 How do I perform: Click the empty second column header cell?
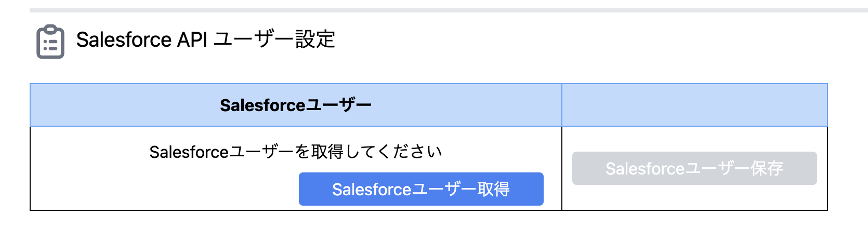pyautogui.click(x=694, y=105)
